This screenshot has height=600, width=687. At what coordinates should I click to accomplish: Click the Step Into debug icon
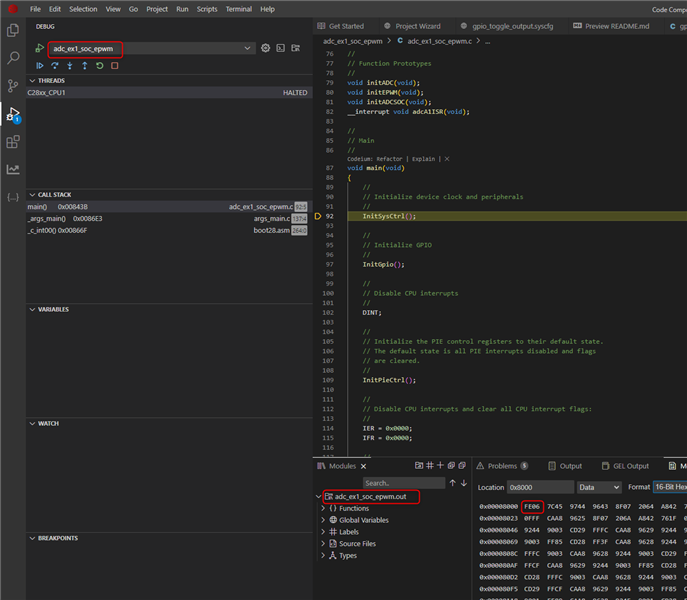[70, 66]
